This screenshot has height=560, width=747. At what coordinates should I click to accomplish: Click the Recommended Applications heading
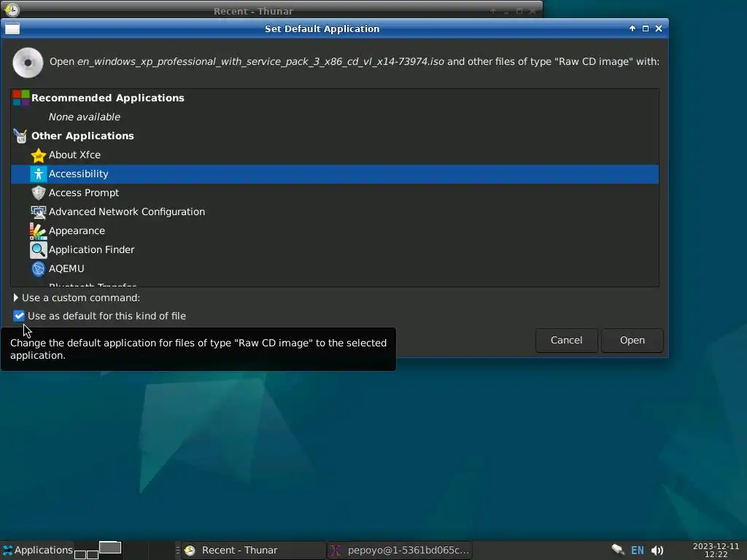tap(108, 98)
